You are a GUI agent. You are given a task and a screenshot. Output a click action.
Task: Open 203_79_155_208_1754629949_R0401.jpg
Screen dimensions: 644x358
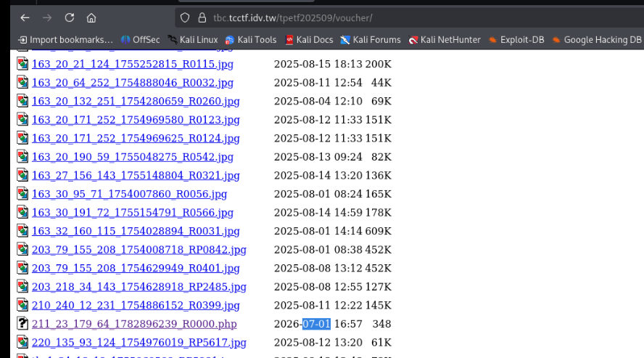click(x=136, y=269)
